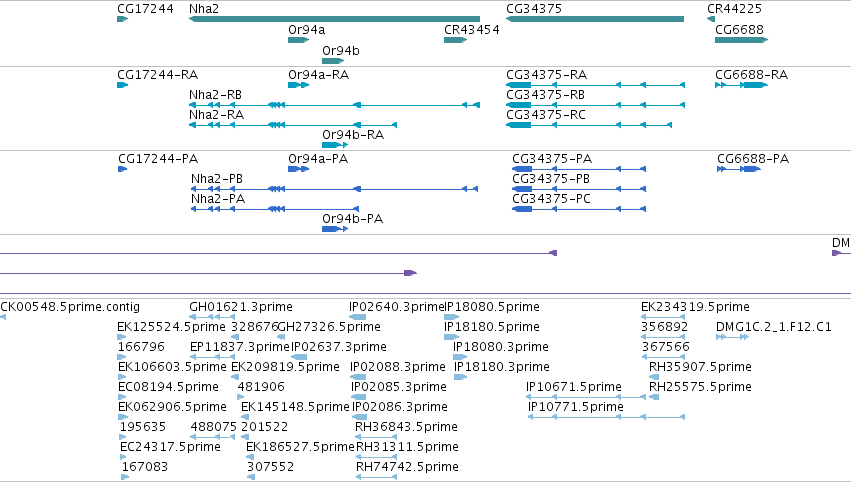Select the Nha2 gene label in top track
Screen dimensions: 851x482
[x=204, y=9]
